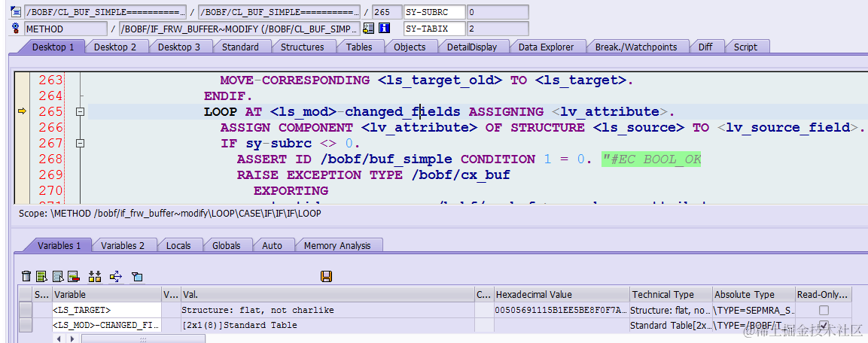This screenshot has height=343, width=868.
Task: Open the Structures tab
Action: [x=302, y=47]
